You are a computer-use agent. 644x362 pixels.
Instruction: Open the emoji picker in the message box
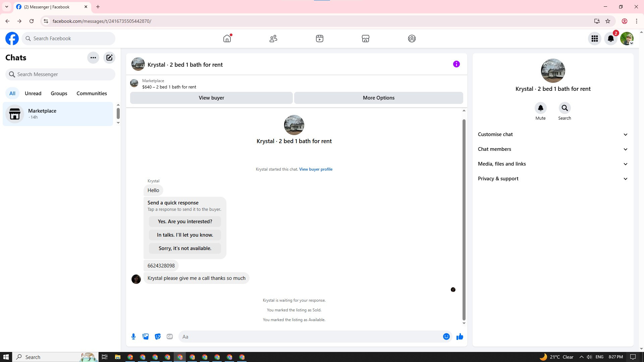click(x=446, y=337)
